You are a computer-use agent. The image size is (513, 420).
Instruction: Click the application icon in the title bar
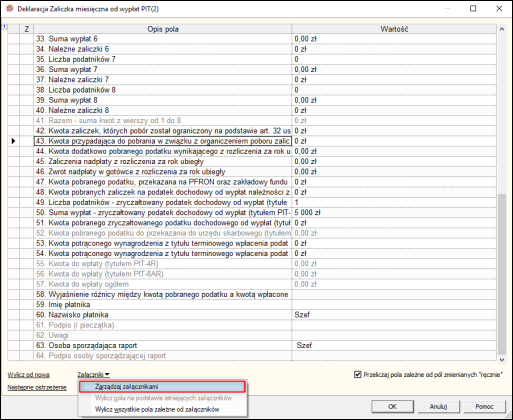pyautogui.click(x=10, y=8)
